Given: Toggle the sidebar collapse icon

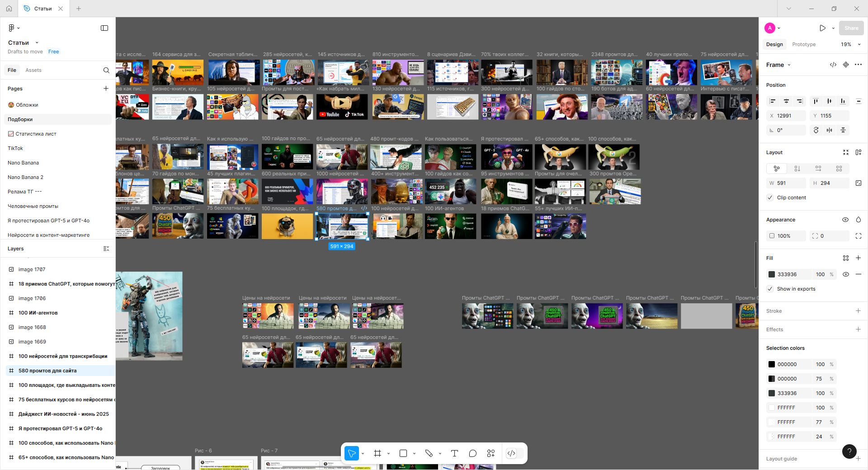Looking at the screenshot, I should pyautogui.click(x=104, y=28).
